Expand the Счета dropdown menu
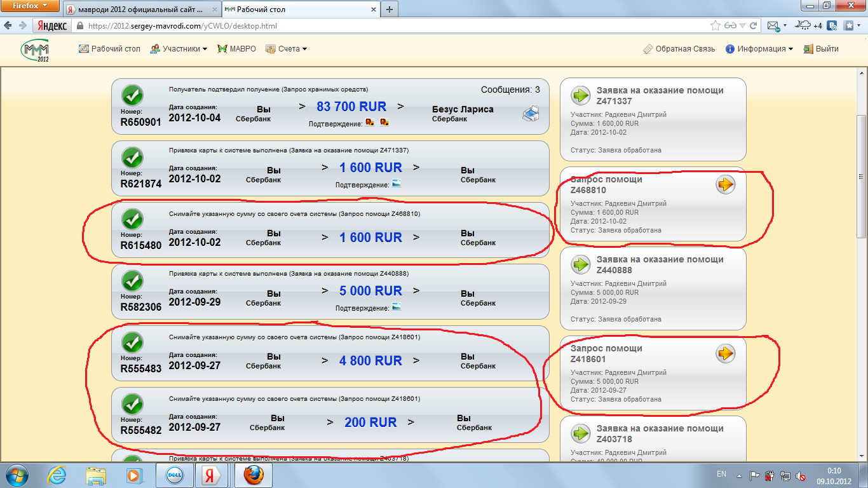Screen dimensions: 868x488 [x=286, y=49]
